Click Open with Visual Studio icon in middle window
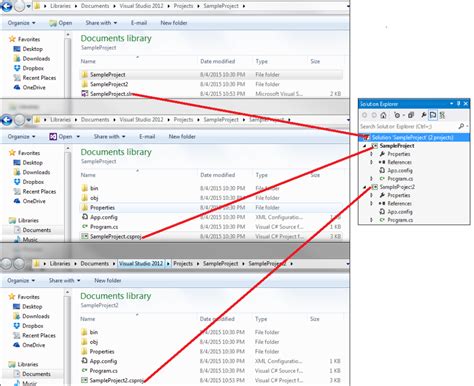The image size is (474, 386). click(x=53, y=137)
